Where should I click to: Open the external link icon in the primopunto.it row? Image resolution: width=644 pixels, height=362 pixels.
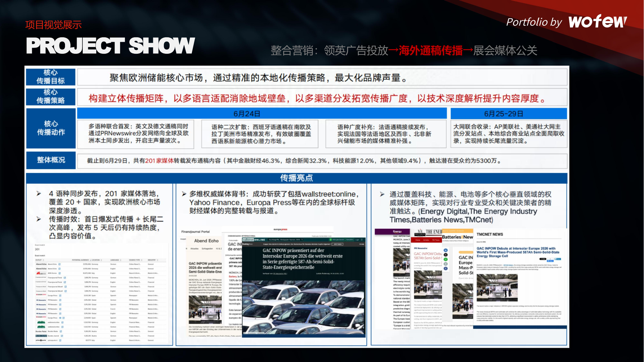point(60,340)
